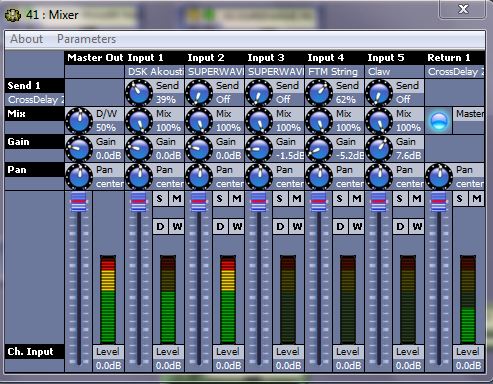Click the Input 4 Mix knob

click(319, 121)
